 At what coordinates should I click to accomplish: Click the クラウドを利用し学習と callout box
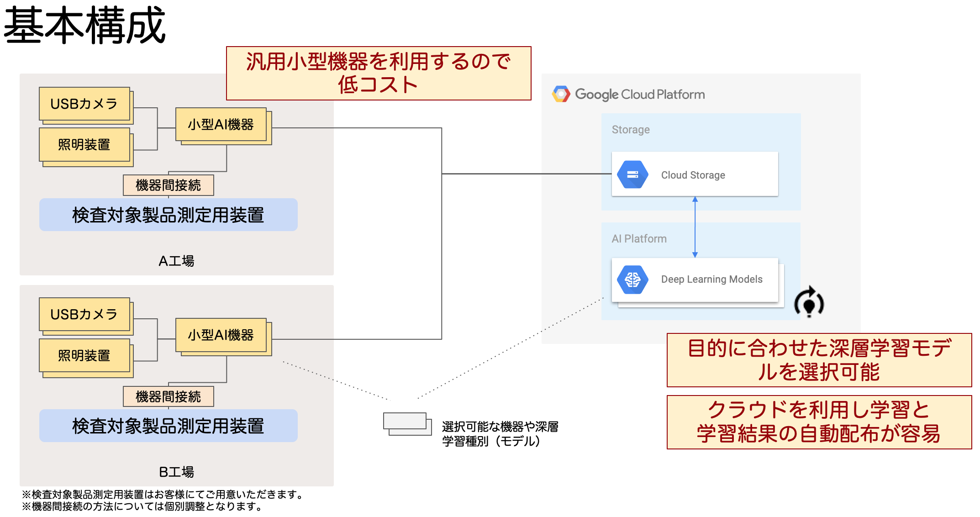(819, 422)
